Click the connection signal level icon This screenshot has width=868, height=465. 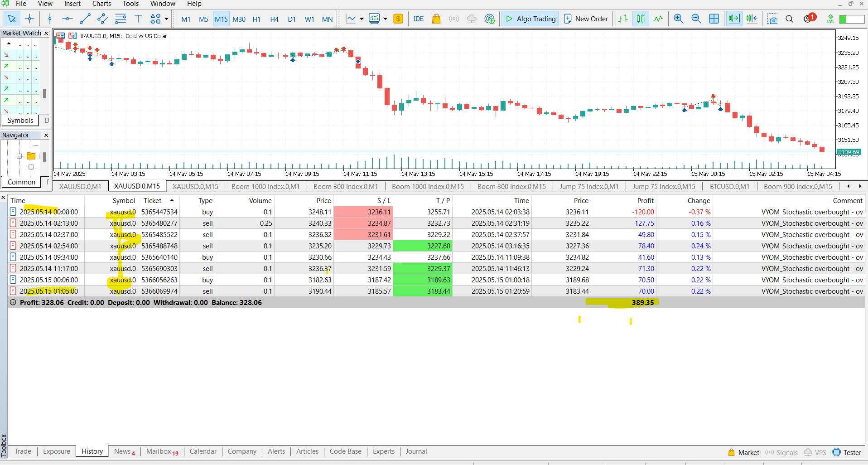point(830,19)
